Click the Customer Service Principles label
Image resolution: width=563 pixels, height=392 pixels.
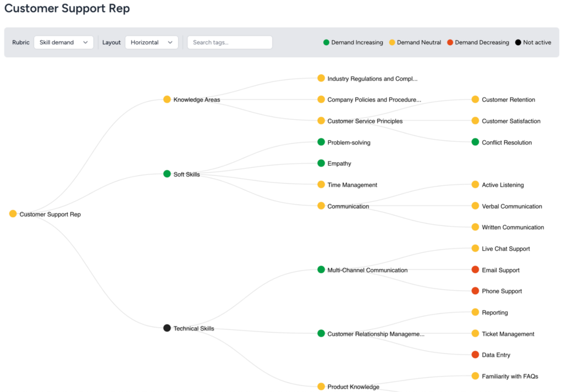pos(365,122)
